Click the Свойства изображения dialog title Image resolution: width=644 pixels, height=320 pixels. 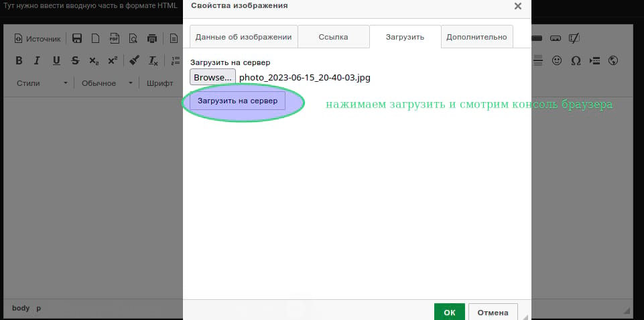pyautogui.click(x=239, y=6)
